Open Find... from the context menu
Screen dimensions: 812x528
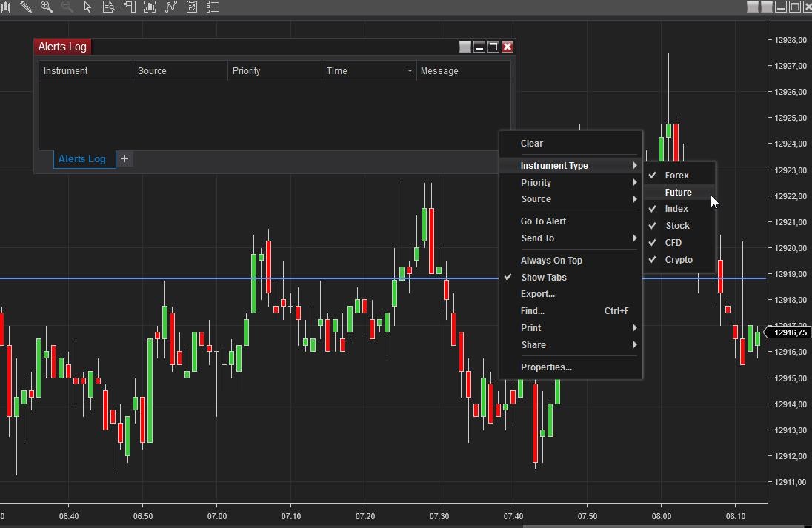coord(570,311)
